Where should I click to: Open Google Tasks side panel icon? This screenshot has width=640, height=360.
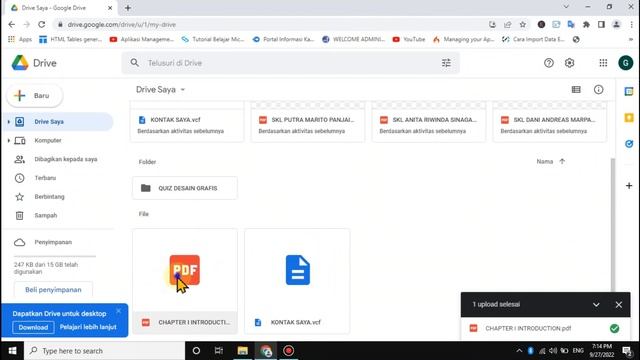629,144
